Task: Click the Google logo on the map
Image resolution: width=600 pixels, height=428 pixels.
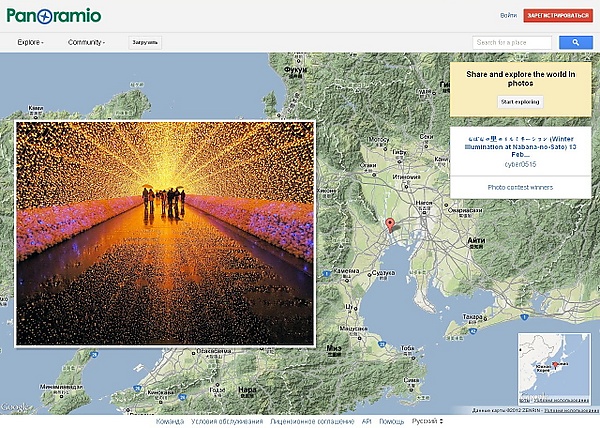Action: (x=13, y=408)
